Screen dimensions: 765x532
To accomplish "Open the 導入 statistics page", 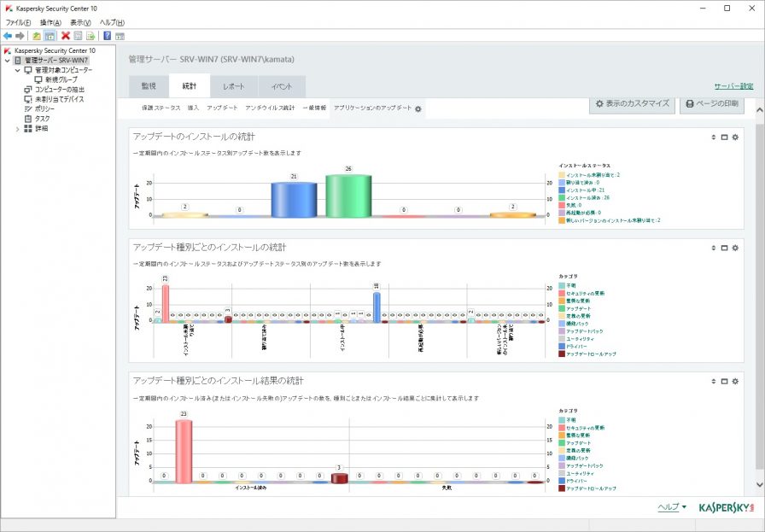I will [x=193, y=108].
